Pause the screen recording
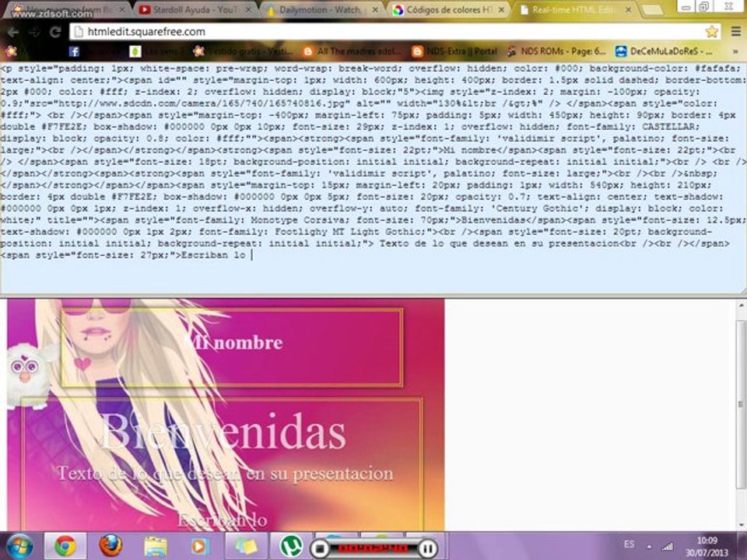747x560 pixels. (428, 549)
